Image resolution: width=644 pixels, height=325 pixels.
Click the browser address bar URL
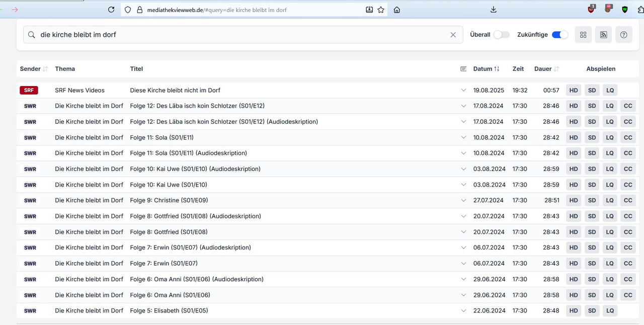pos(217,10)
